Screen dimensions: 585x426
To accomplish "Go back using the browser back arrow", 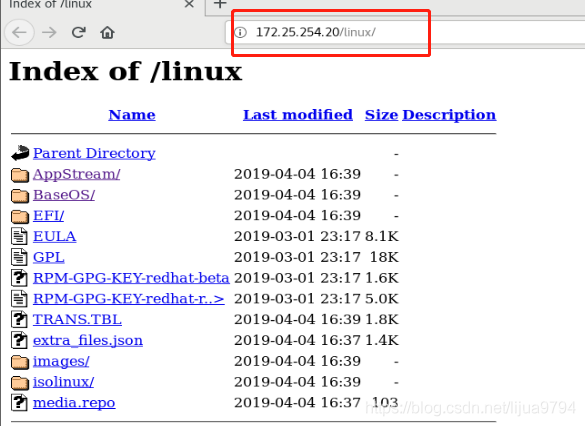I will click(19, 32).
